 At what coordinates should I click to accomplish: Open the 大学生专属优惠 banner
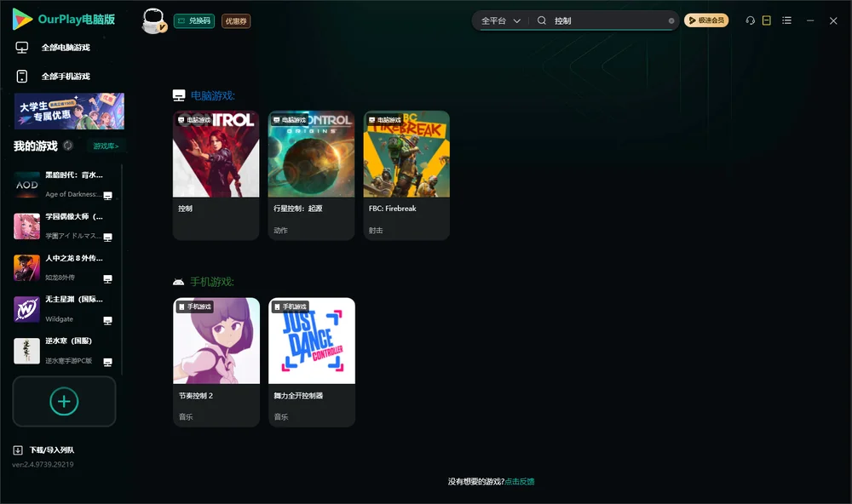pos(69,112)
